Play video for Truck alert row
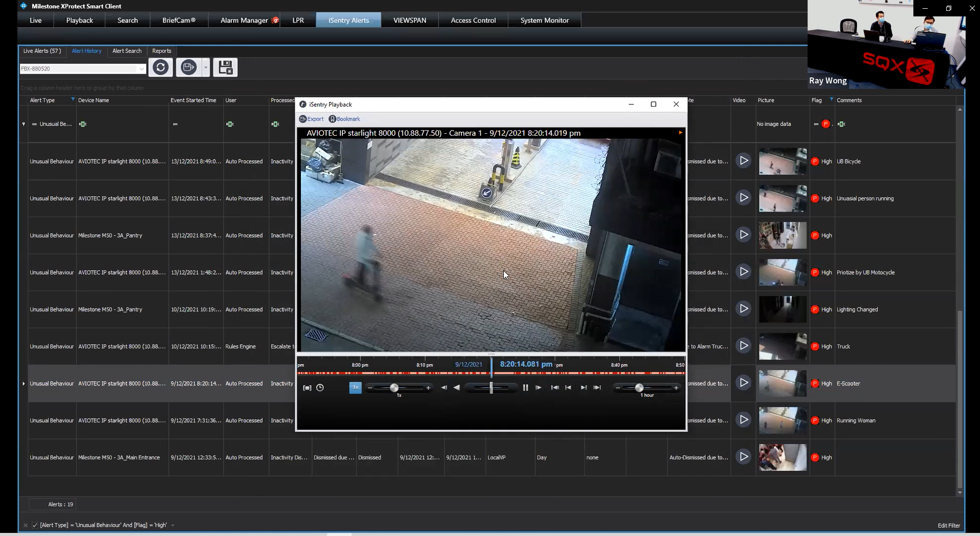Screen dimensions: 980x536 coord(743,346)
